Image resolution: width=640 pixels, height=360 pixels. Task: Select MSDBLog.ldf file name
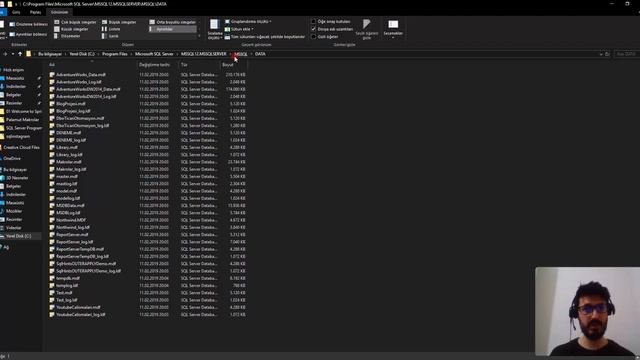click(68, 213)
